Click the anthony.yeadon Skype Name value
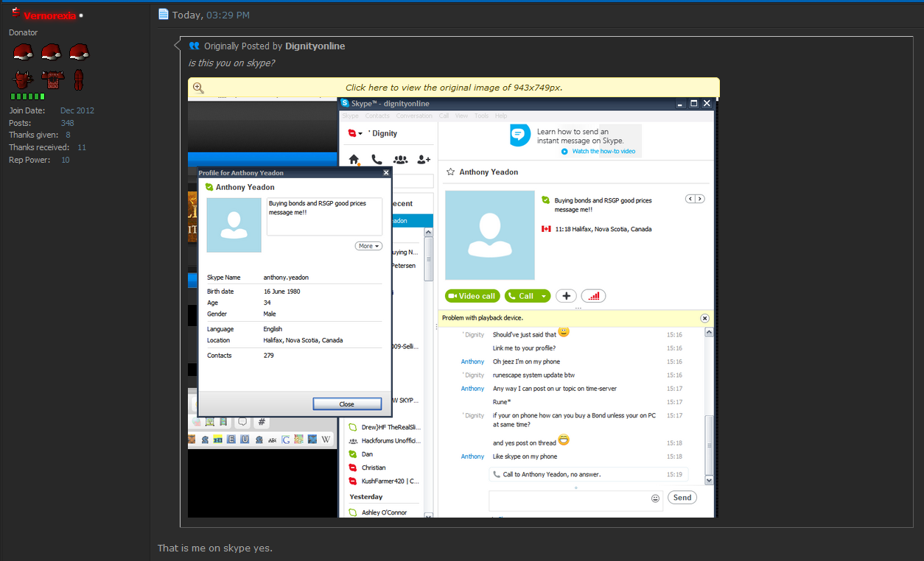Screen dimensions: 924x561 [286, 278]
